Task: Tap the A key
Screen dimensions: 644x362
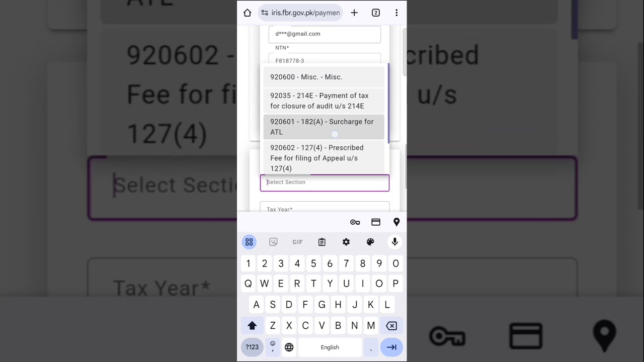Action: pos(256,305)
